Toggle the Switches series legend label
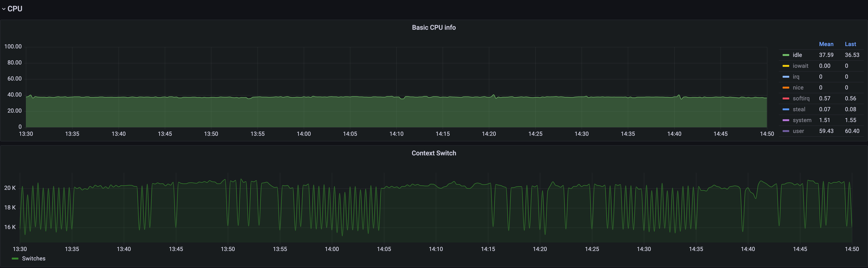 pyautogui.click(x=34, y=259)
